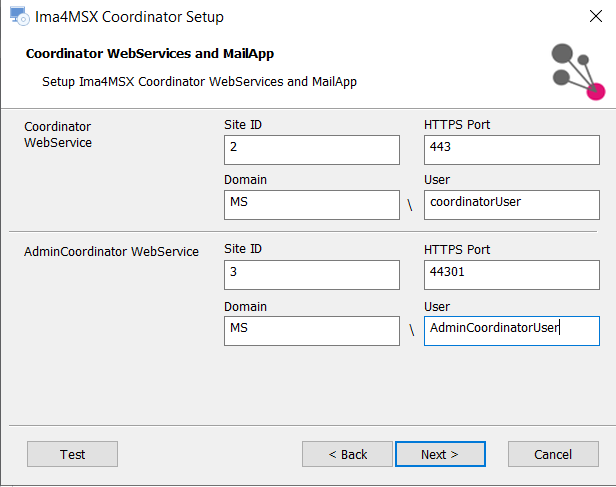The image size is (616, 487).
Task: Click the bold Coordinator WebServices and MailApp heading
Action: tap(150, 53)
